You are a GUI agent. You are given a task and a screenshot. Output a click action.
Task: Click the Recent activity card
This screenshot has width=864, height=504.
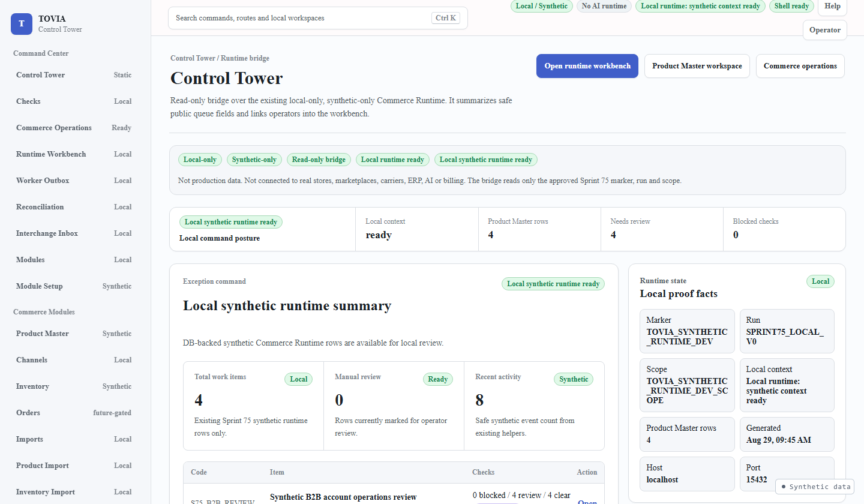point(534,406)
